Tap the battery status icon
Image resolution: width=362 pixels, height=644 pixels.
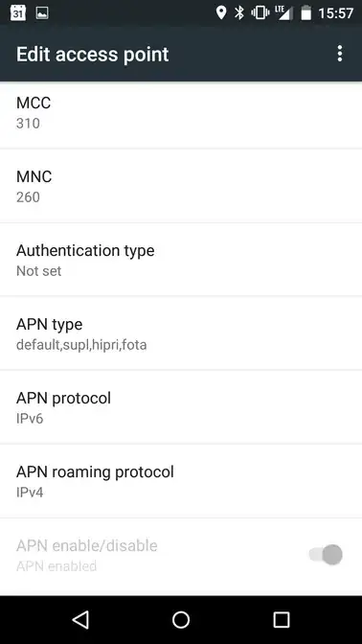coord(306,13)
